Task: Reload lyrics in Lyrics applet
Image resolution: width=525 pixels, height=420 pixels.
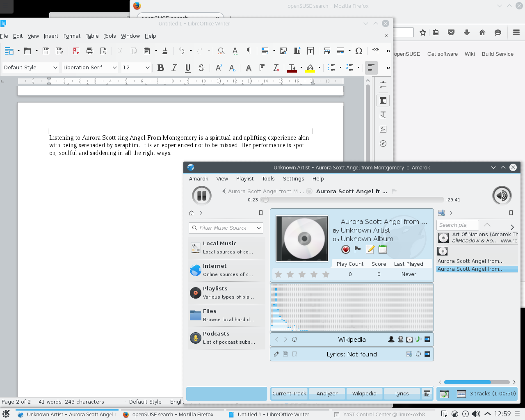Action: (418, 354)
